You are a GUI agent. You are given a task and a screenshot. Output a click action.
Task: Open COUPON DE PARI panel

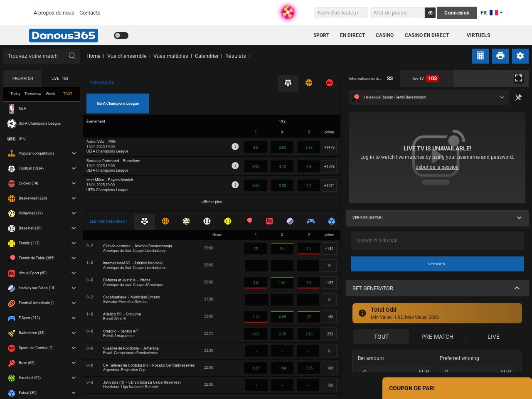coord(457,388)
